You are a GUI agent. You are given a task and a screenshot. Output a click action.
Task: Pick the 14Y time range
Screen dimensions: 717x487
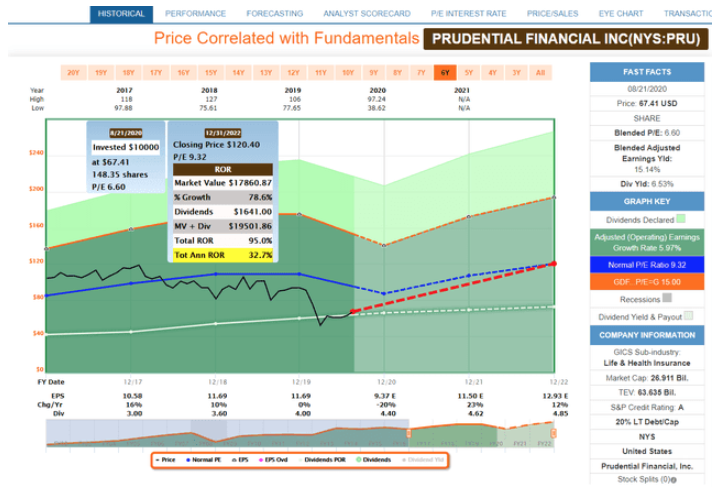click(x=238, y=73)
